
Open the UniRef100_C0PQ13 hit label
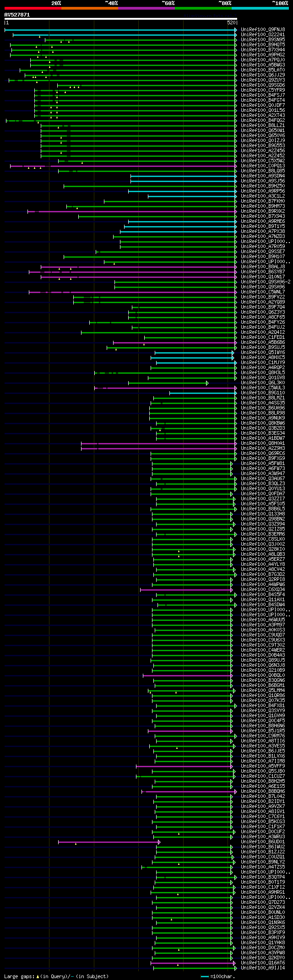point(263,166)
